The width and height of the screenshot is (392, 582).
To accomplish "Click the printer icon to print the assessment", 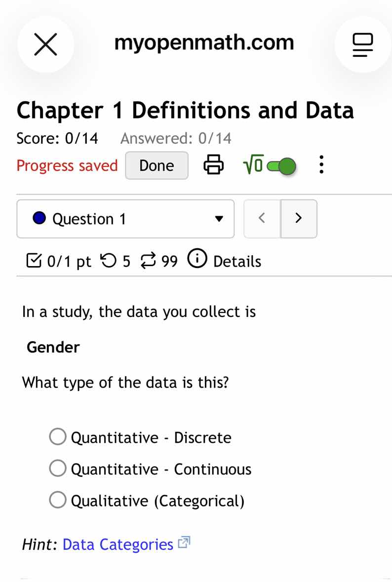I will tap(213, 165).
